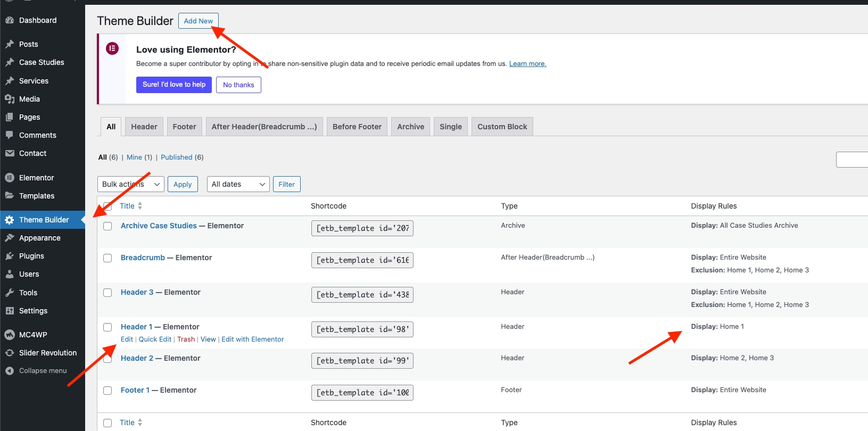Screen dimensions: 868x431
Task: Tick the checkbox beside Header 3
Action: (x=108, y=293)
